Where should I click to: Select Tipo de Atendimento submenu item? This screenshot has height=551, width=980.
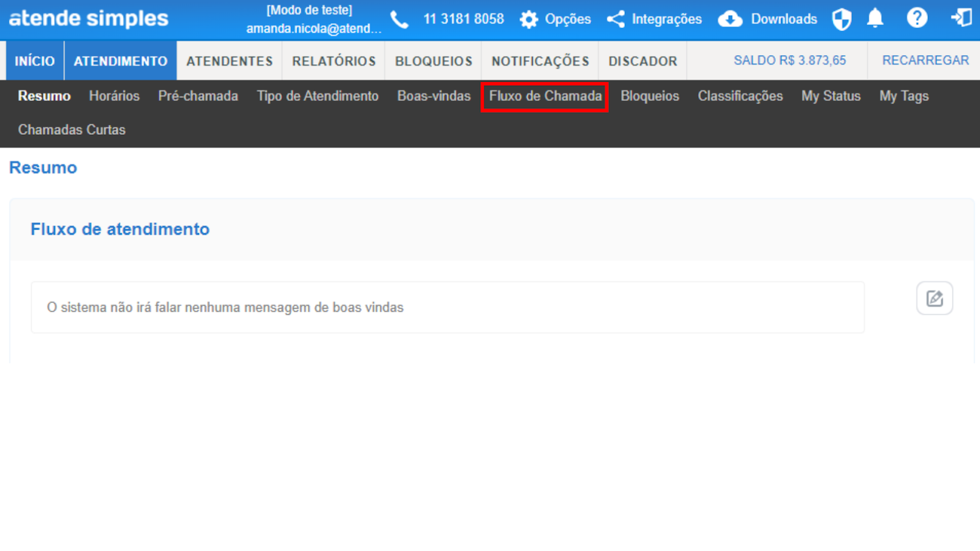coord(318,96)
